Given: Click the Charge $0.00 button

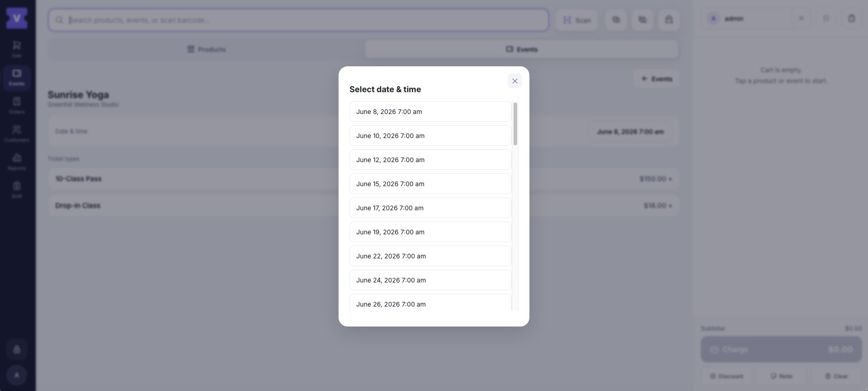Looking at the screenshot, I should click(781, 349).
